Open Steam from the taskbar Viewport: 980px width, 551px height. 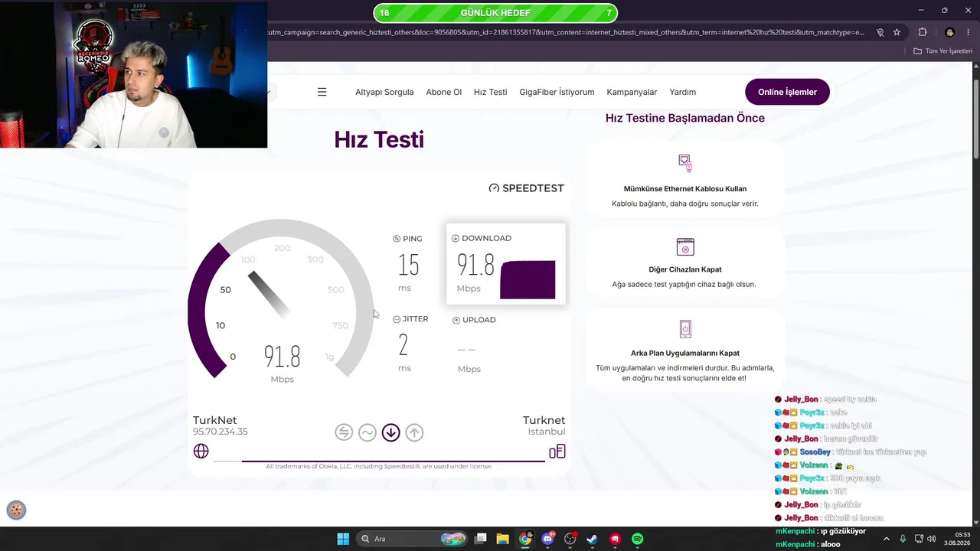pyautogui.click(x=593, y=539)
